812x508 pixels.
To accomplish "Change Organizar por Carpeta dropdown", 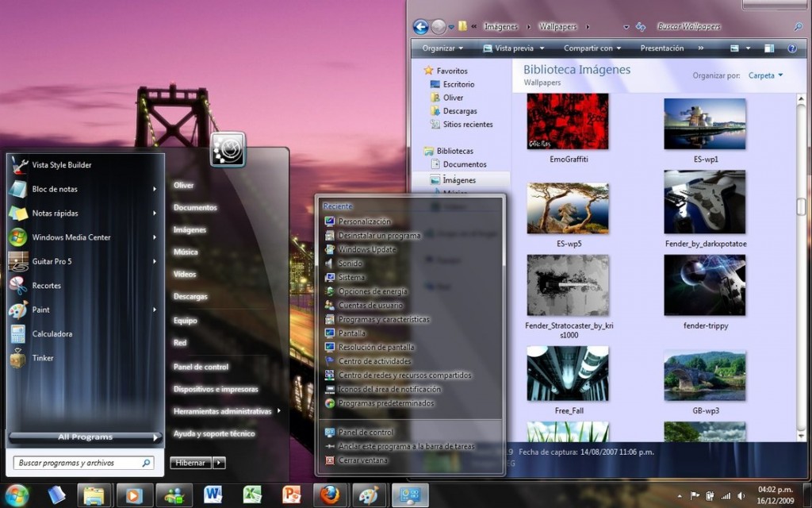I will [765, 75].
